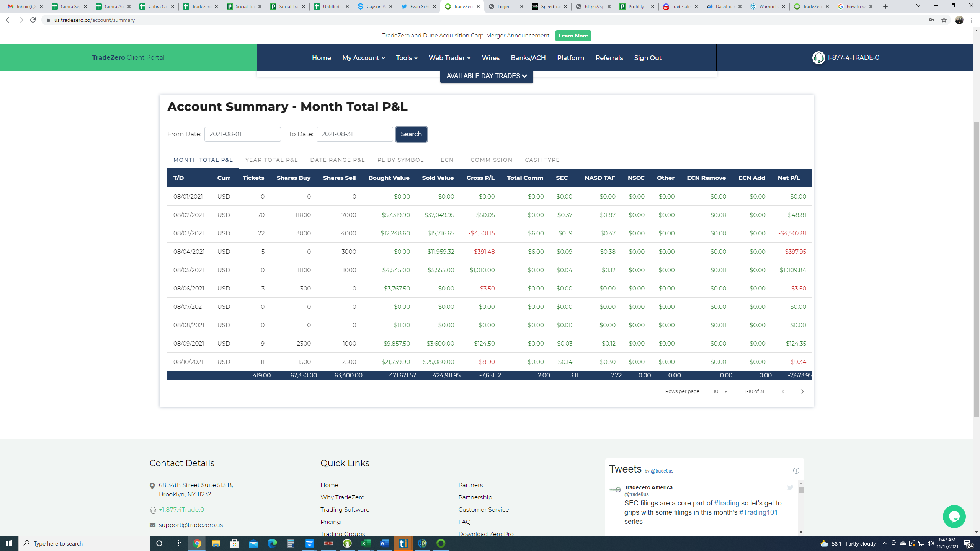Open the My Account dropdown menu

pyautogui.click(x=363, y=58)
